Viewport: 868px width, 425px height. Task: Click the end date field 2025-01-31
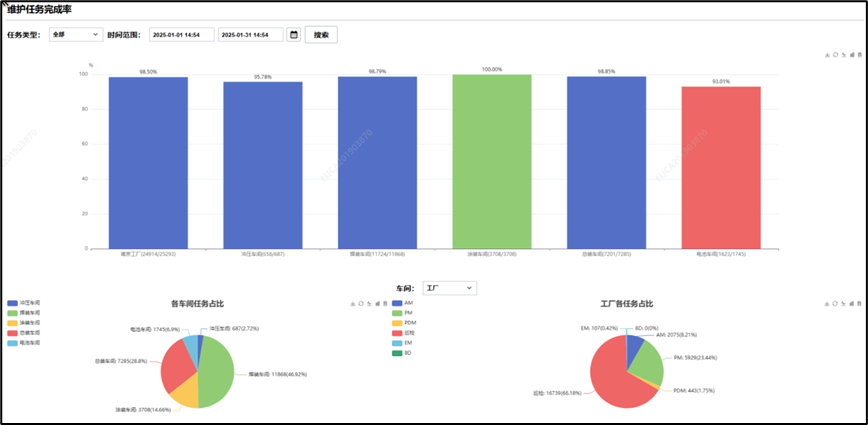tap(249, 34)
